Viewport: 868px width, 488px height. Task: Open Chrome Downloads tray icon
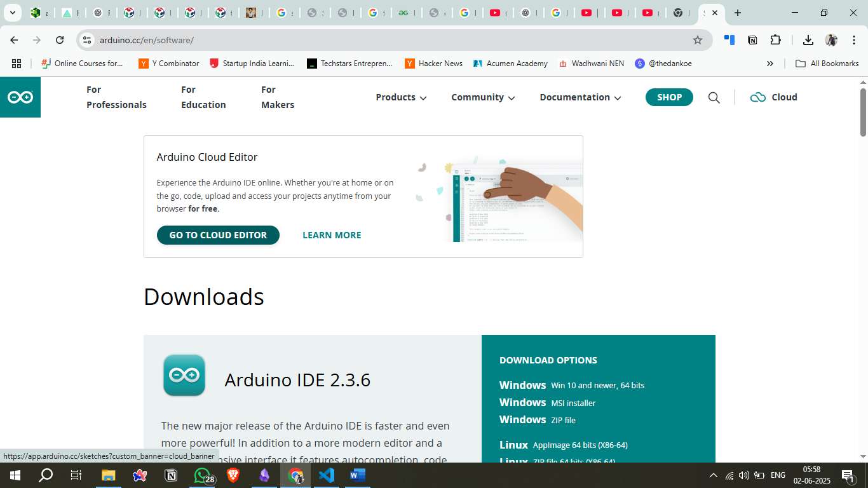coord(808,40)
